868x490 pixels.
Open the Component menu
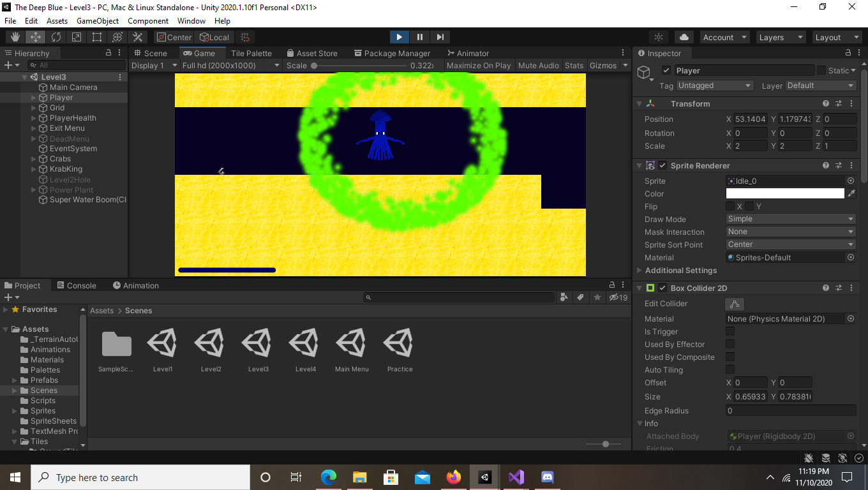point(148,21)
